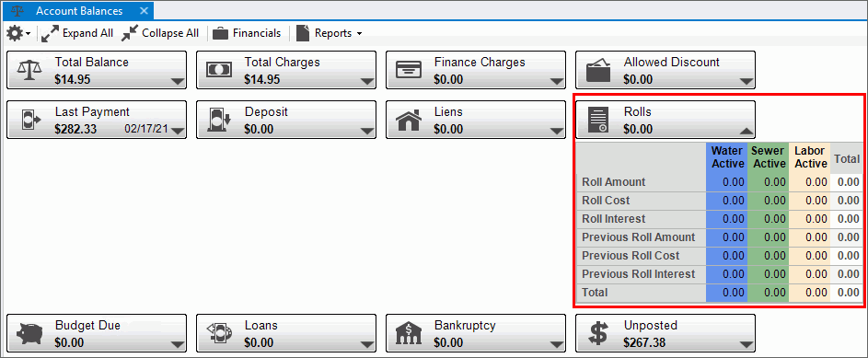This screenshot has height=358, width=868.
Task: Open the settings gear dropdown
Action: pyautogui.click(x=18, y=33)
